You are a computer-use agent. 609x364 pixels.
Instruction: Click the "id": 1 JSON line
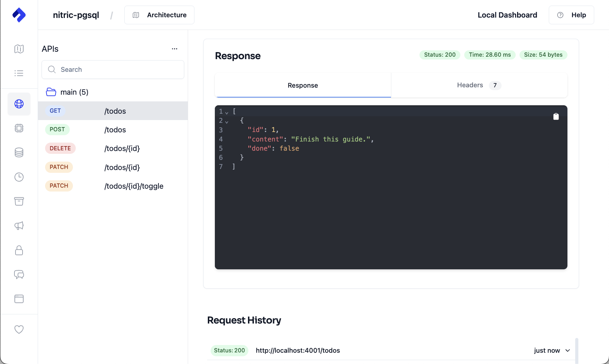(263, 130)
